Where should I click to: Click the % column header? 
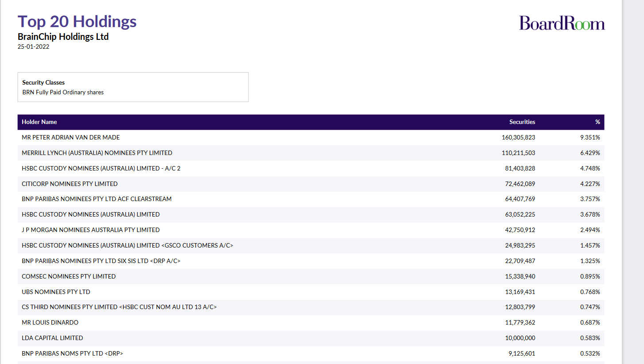(597, 122)
